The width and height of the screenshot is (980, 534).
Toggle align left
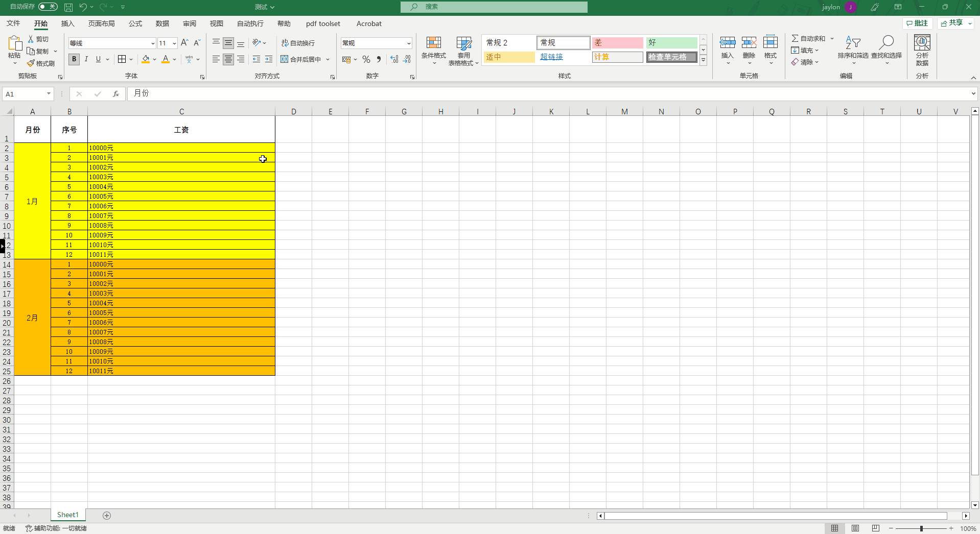[x=216, y=59]
